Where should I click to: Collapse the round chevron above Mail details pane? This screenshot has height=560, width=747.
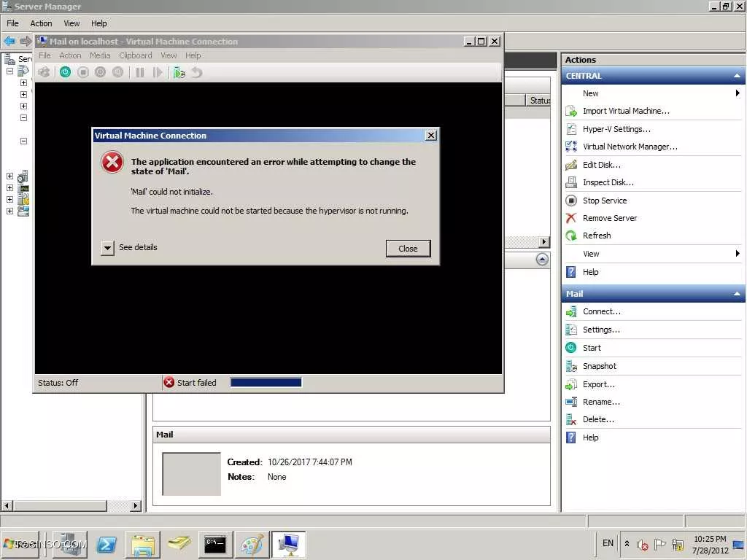tap(542, 260)
